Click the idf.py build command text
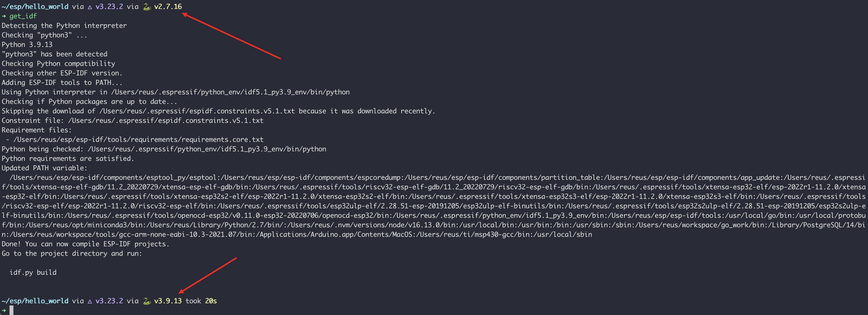868x315 pixels. pos(33,272)
